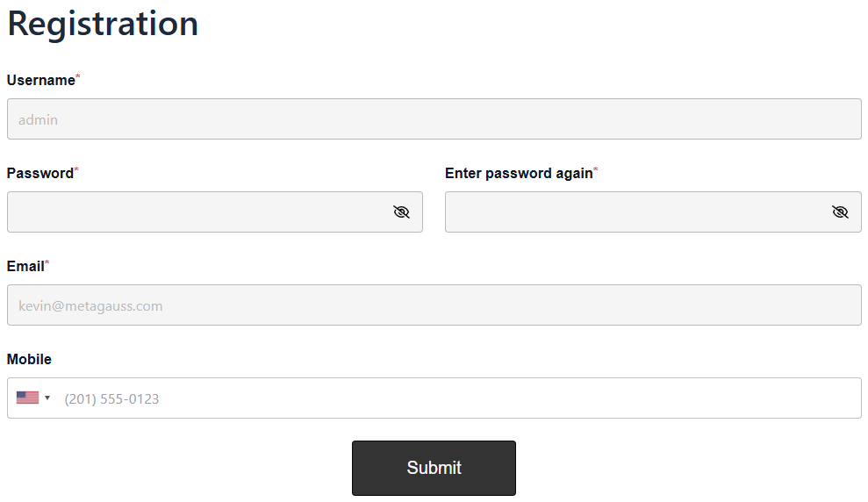Click the Mobile phone number input

click(x=456, y=398)
